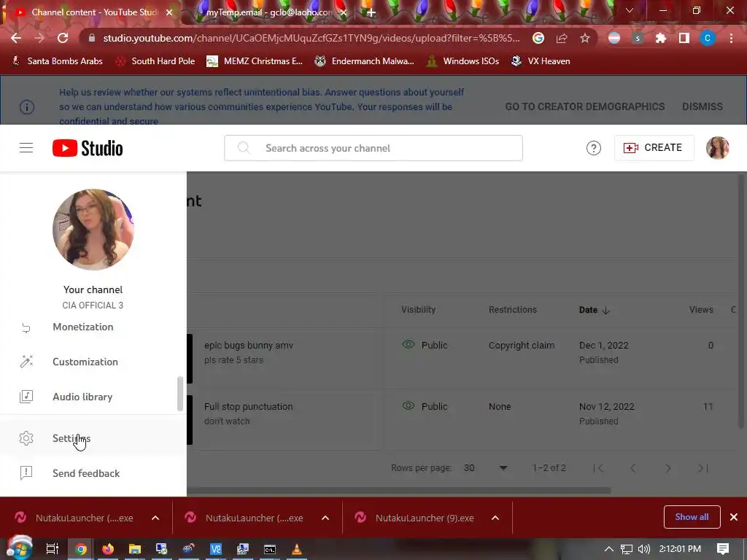
Task: Focus the Search across your channel field
Action: point(373,148)
